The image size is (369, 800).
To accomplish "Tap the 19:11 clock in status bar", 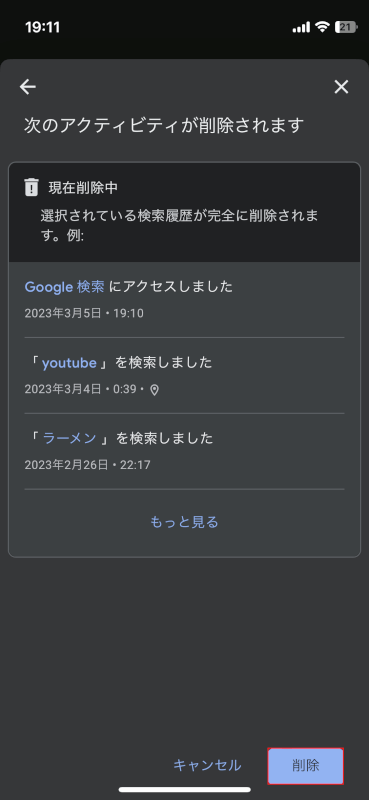I will [x=42, y=27].
